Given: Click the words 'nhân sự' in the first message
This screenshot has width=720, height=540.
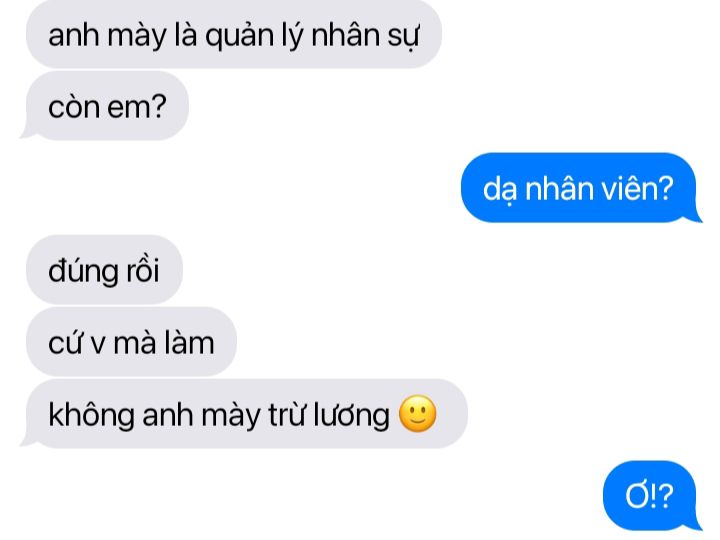Looking at the screenshot, I should point(365,36).
